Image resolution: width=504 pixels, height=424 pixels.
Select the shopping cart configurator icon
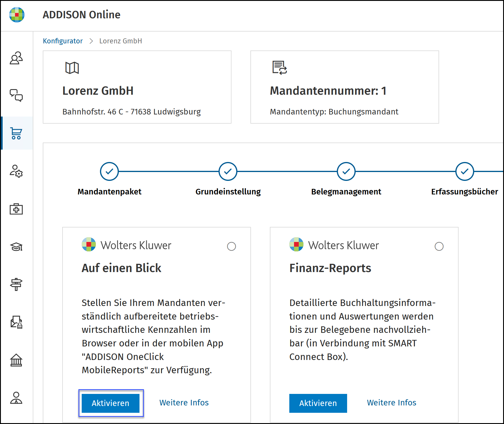tap(16, 133)
